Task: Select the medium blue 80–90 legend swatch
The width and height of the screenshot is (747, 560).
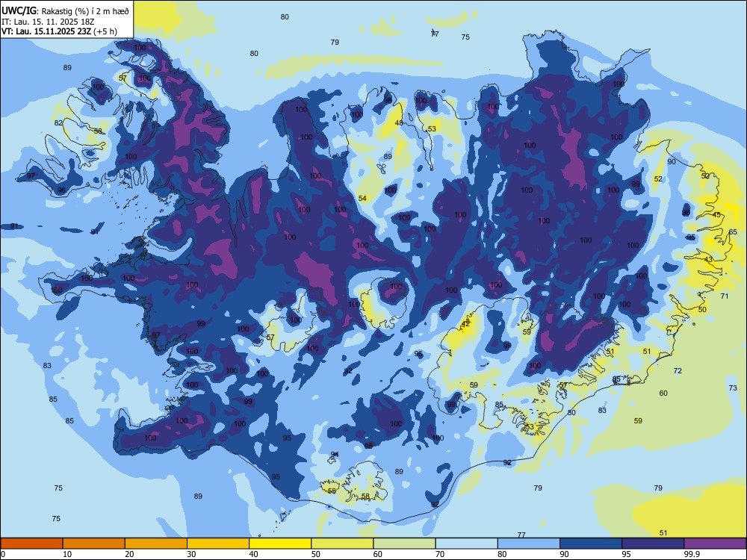Action: pyautogui.click(x=529, y=544)
